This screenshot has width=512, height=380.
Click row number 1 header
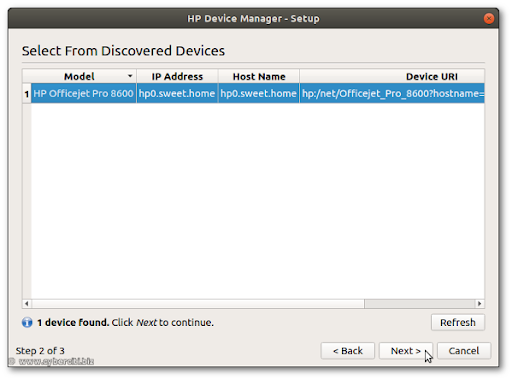(27, 94)
